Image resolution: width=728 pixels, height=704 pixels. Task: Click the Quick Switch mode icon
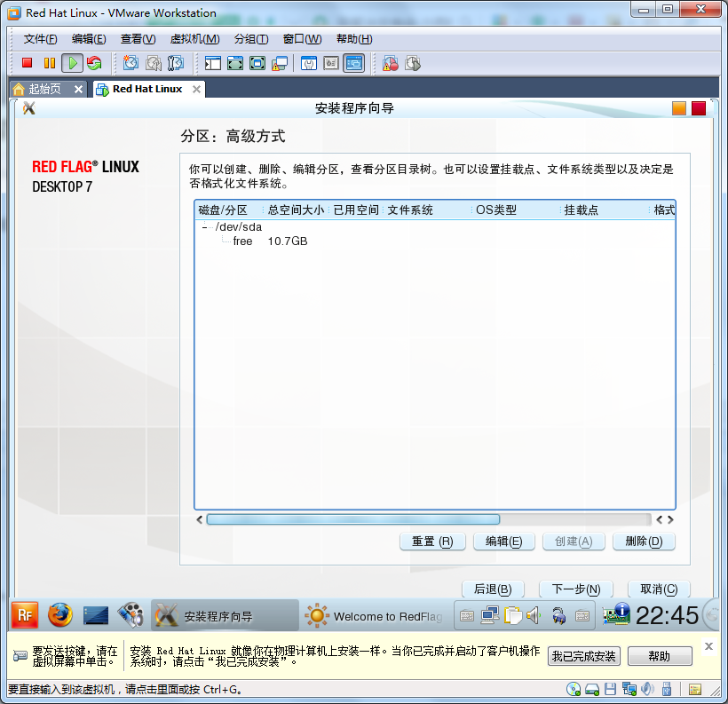click(235, 63)
